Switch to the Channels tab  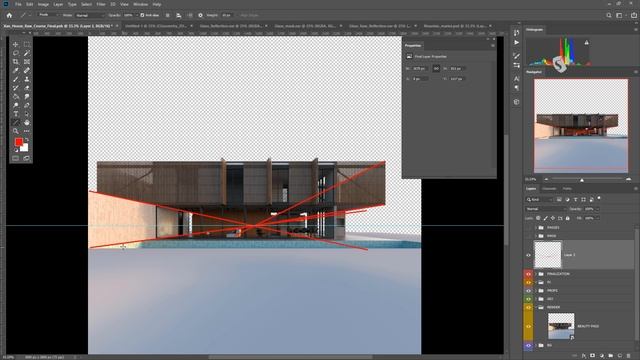coord(549,189)
